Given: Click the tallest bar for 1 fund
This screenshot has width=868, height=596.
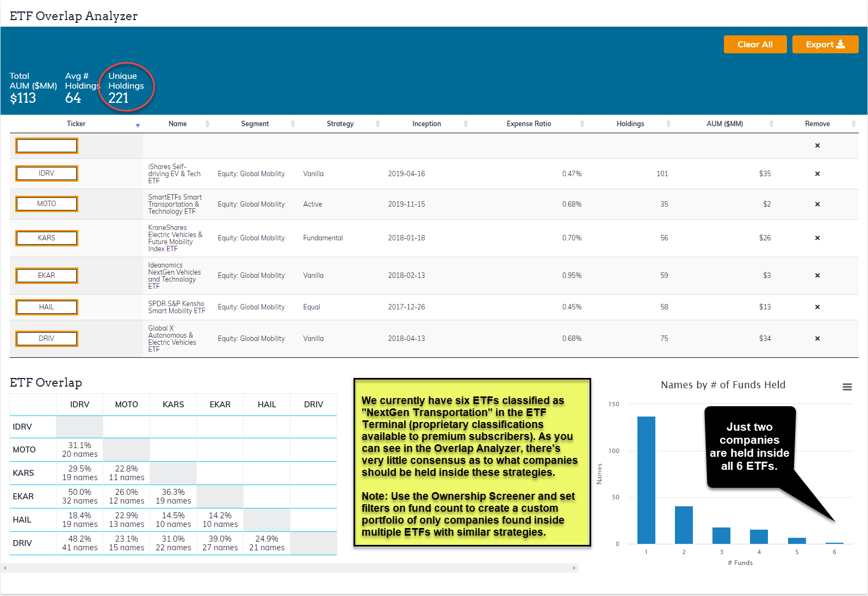Looking at the screenshot, I should [646, 480].
